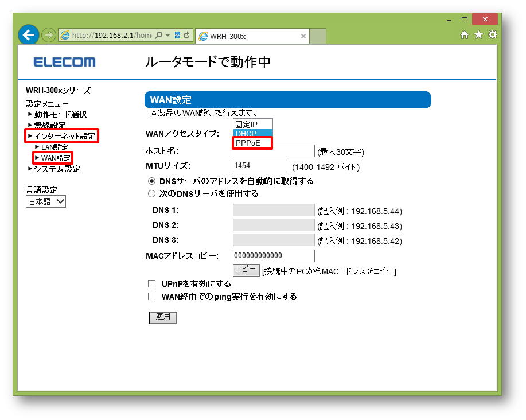Click the コピー button
This screenshot has height=420, width=526.
click(246, 270)
